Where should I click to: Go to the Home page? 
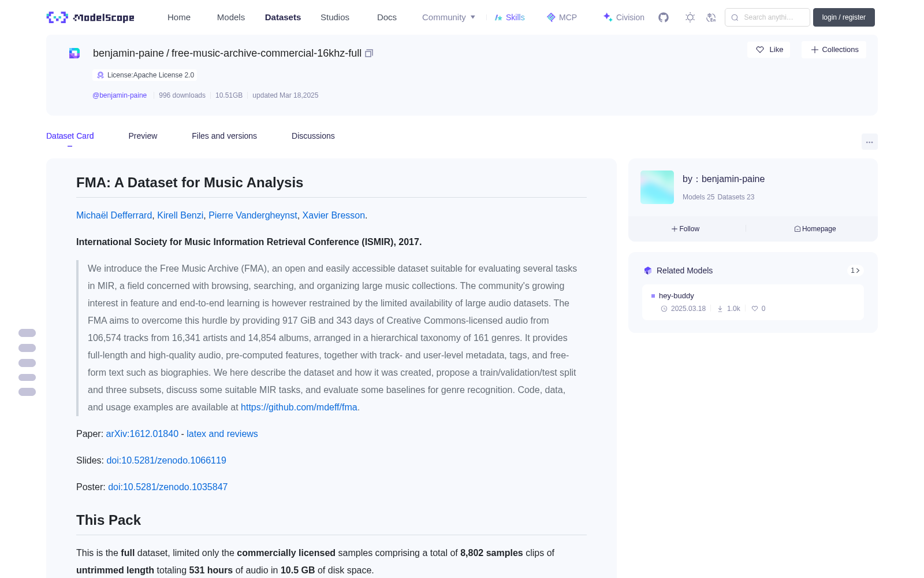coord(179,17)
